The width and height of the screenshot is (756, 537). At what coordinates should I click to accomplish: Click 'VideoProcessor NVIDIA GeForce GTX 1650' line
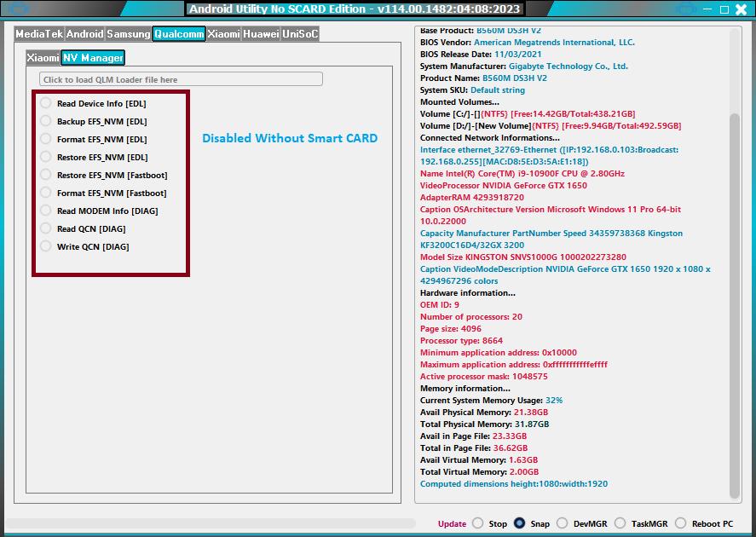[x=504, y=186]
